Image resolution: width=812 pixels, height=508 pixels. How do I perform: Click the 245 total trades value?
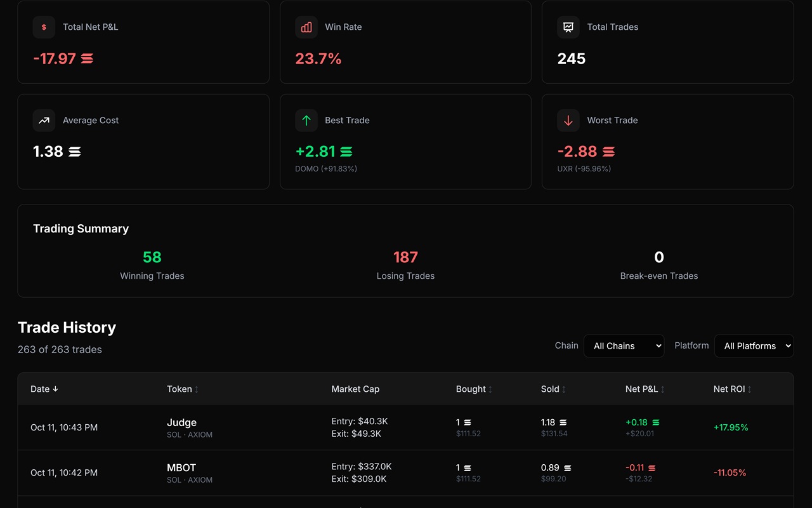click(572, 59)
